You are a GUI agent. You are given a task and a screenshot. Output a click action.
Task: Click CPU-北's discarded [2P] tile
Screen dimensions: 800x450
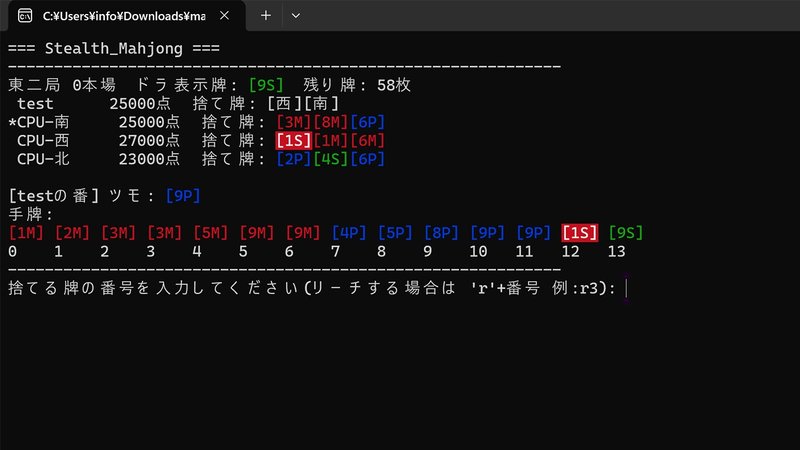coord(293,159)
